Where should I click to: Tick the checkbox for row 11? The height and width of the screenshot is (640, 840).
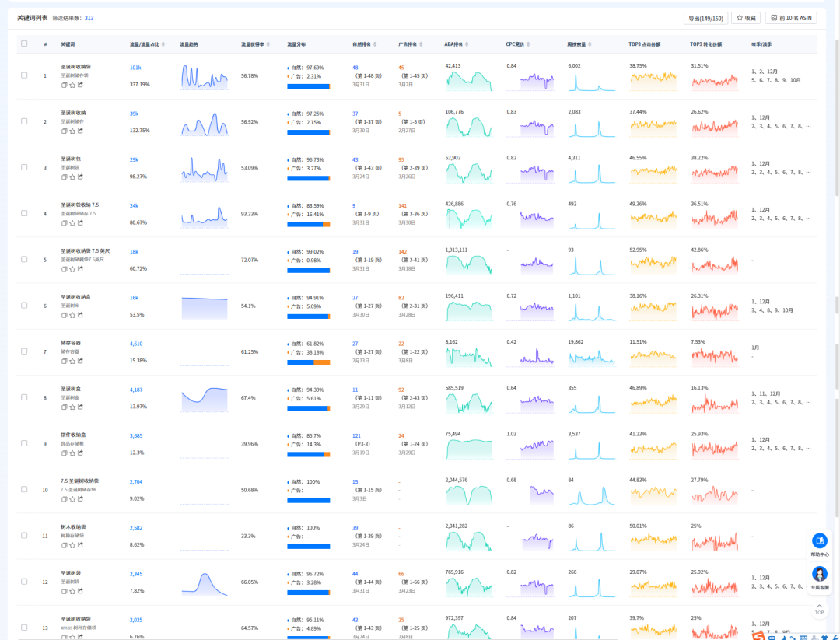click(24, 536)
